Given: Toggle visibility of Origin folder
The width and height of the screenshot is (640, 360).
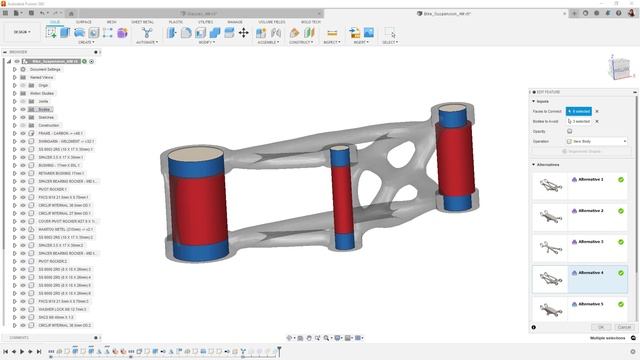Looking at the screenshot, I should tap(23, 85).
